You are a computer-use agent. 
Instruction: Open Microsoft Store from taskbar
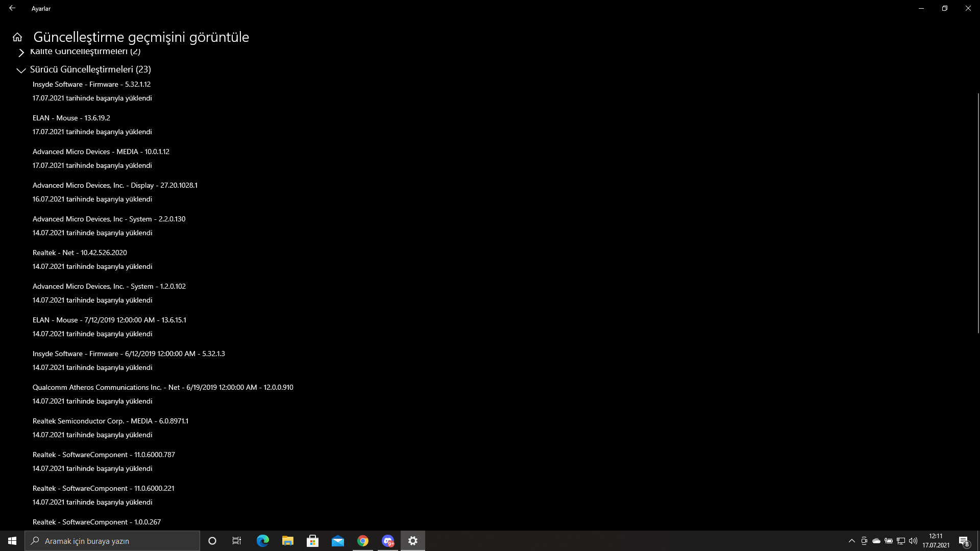click(x=312, y=541)
